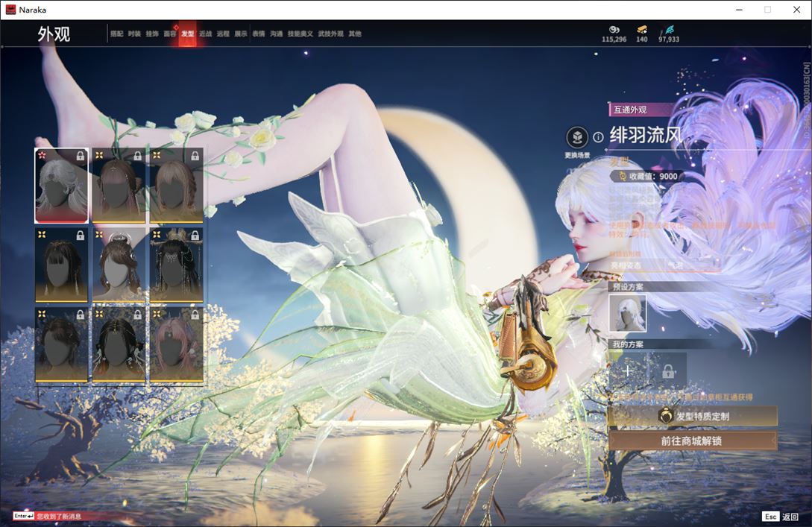Viewport: 812px width, 527px height.
Task: Click the feather currency icon above 97,933
Action: pos(670,30)
